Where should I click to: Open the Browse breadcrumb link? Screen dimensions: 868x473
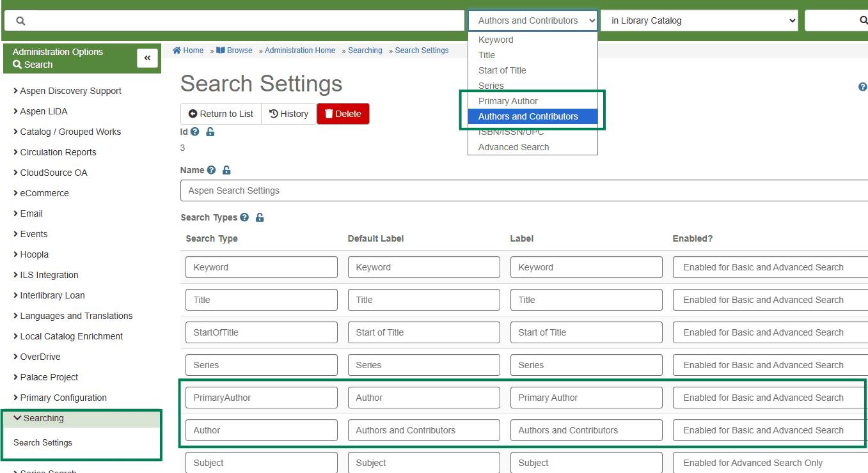[234, 50]
